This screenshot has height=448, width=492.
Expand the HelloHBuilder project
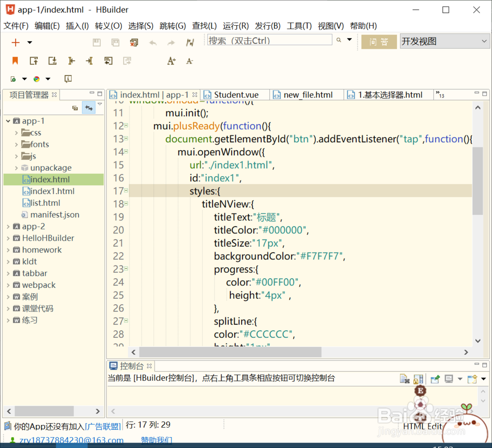8,238
